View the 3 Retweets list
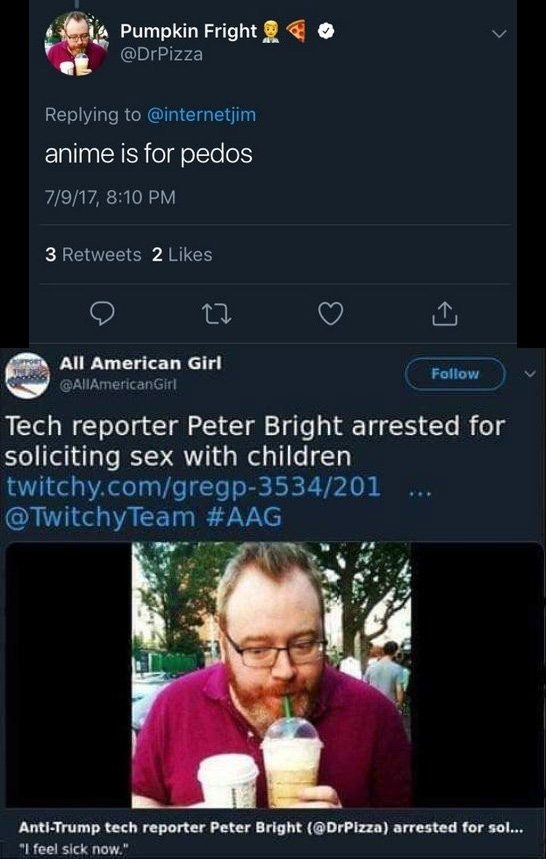The width and height of the screenshot is (546, 859). point(93,255)
